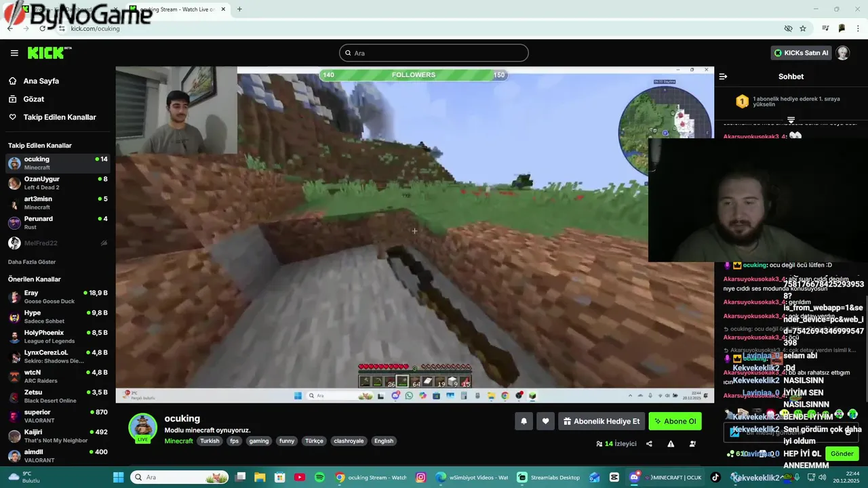Click Abonelik Hediye Et button

tap(601, 421)
